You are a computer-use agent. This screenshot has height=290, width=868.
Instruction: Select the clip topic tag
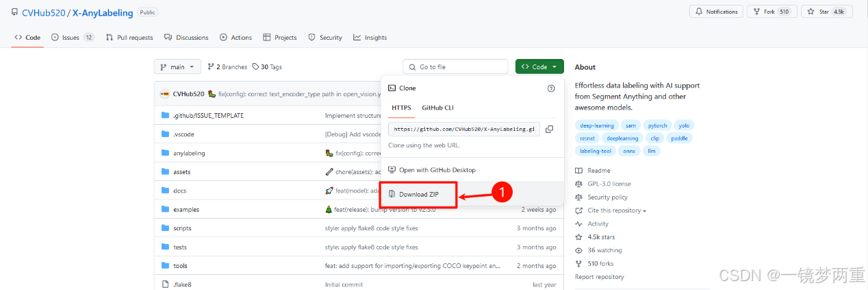pos(654,138)
